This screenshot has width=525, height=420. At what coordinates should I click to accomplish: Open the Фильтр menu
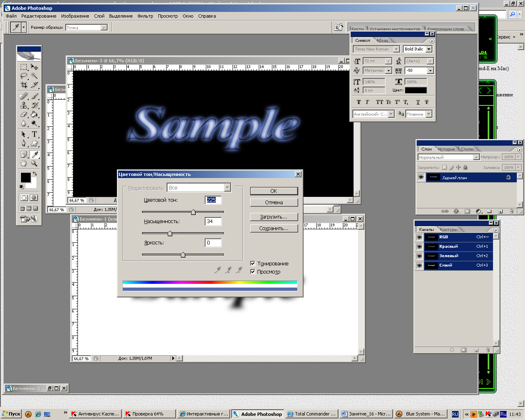point(145,16)
